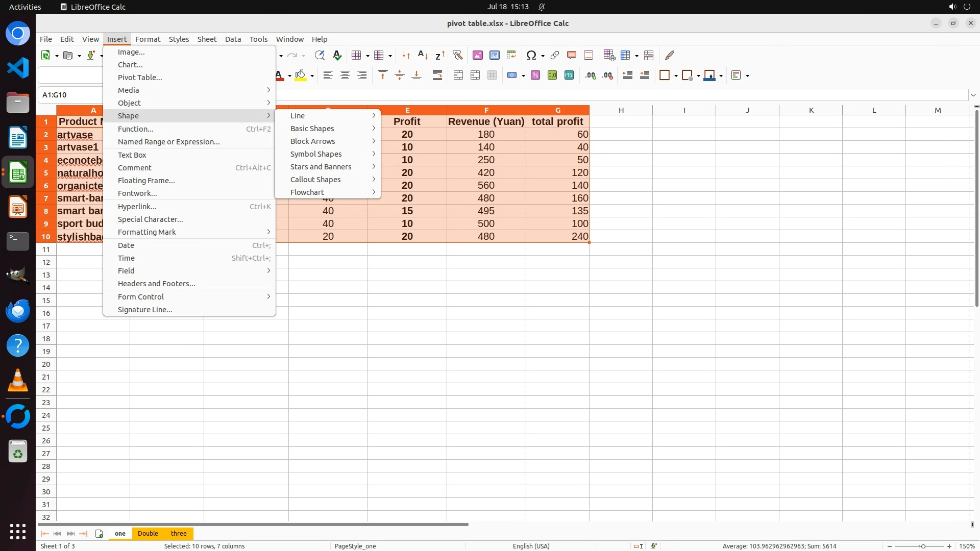Open the Borders dropdown arrow
This screenshot has height=551, width=980.
[676, 76]
